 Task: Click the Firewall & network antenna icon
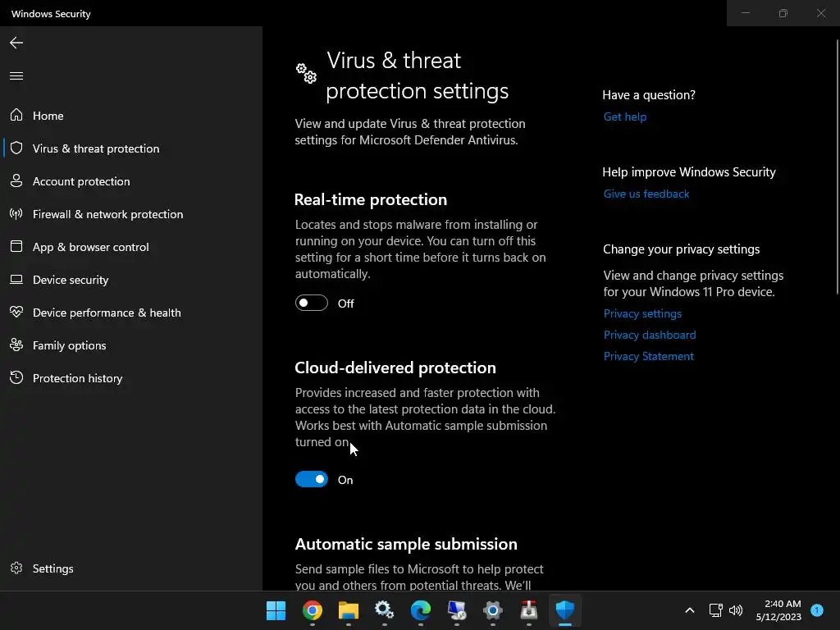point(16,214)
